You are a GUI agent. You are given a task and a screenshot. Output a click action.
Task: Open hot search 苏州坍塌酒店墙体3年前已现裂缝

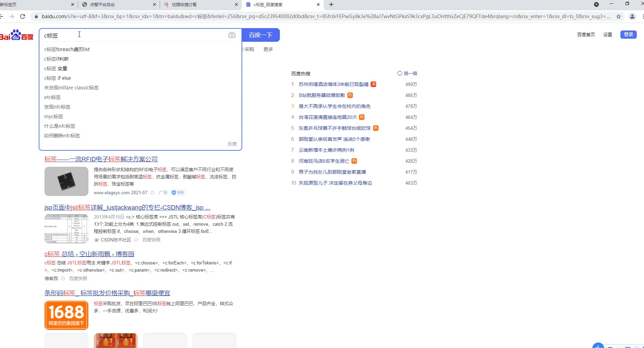click(x=334, y=84)
